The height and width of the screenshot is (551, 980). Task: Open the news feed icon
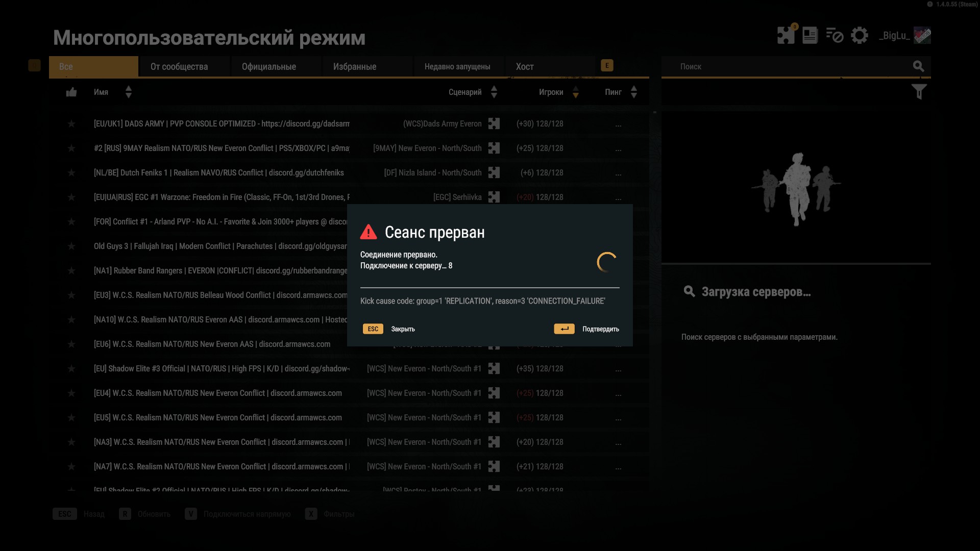(810, 35)
